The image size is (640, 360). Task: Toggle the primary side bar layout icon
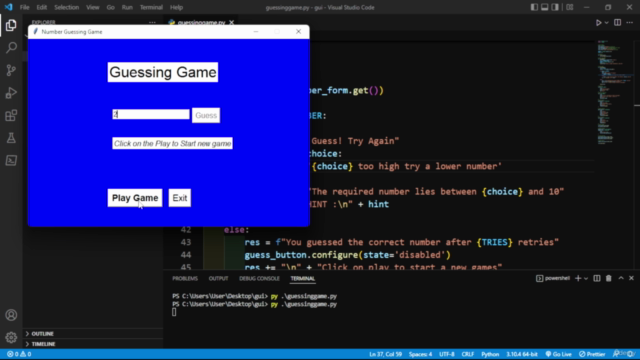[x=534, y=7]
